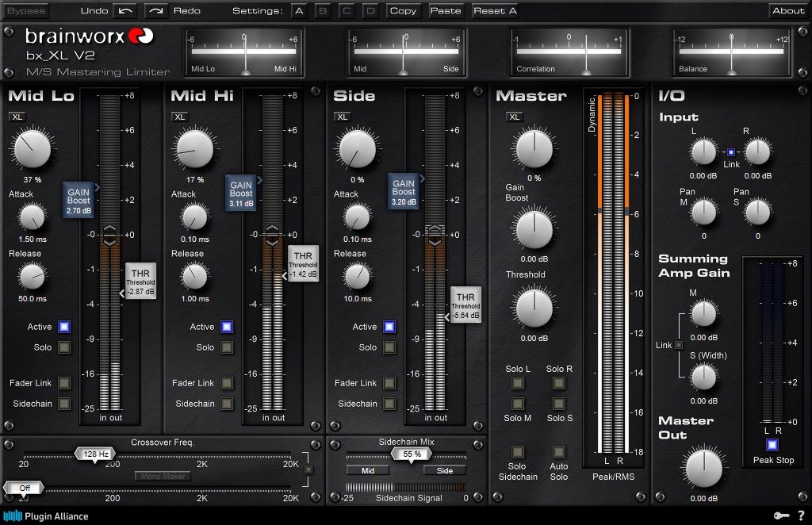Viewport: 812px width, 525px height.
Task: Select settings slot A
Action: coord(299,11)
